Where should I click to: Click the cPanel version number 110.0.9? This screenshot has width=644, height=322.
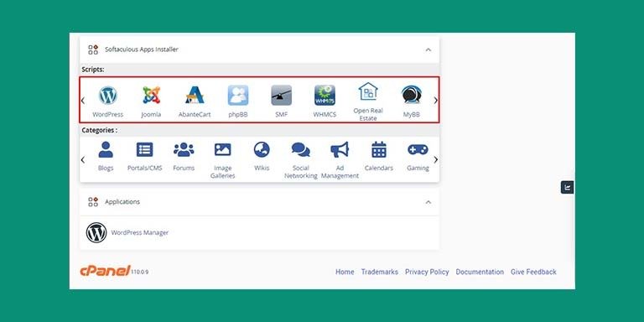(x=140, y=272)
